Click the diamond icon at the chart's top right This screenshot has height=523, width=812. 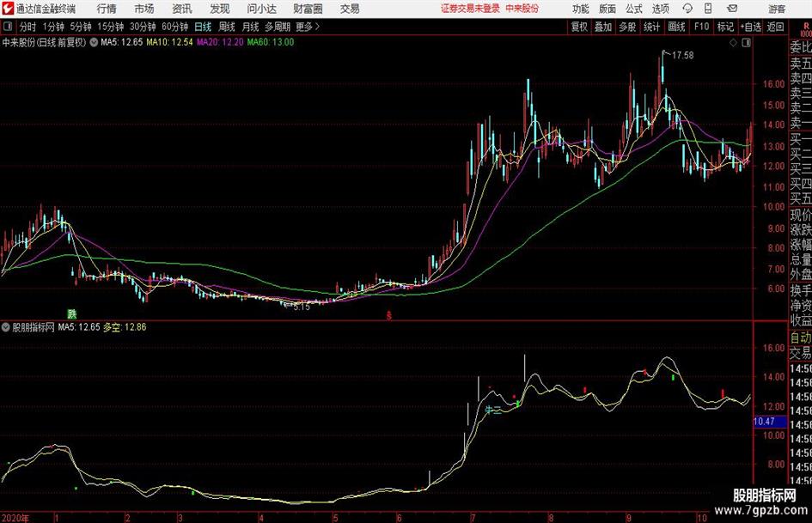pos(733,43)
